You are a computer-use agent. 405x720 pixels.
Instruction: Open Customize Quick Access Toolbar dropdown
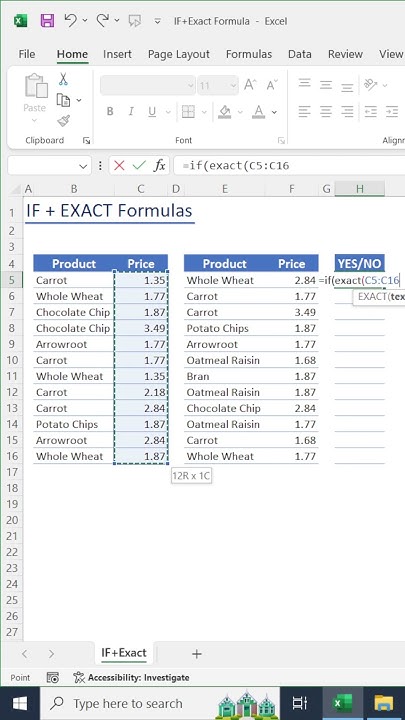158,21
